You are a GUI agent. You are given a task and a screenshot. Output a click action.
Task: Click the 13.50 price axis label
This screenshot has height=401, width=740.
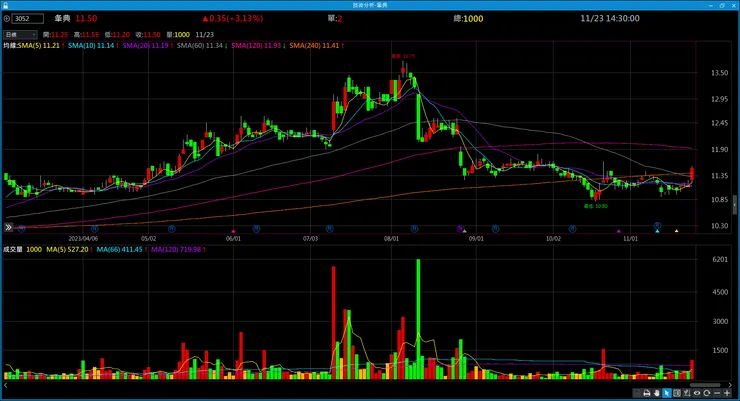click(719, 73)
